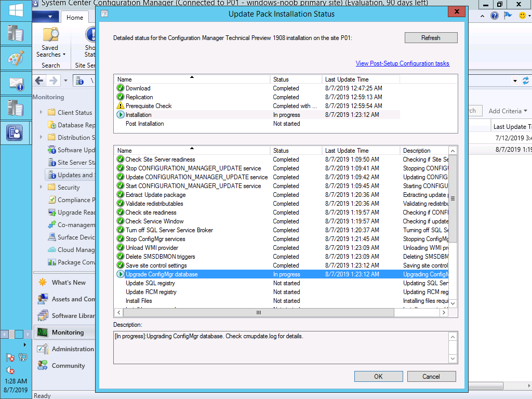Open the blue application menu dropdown

tap(46, 17)
